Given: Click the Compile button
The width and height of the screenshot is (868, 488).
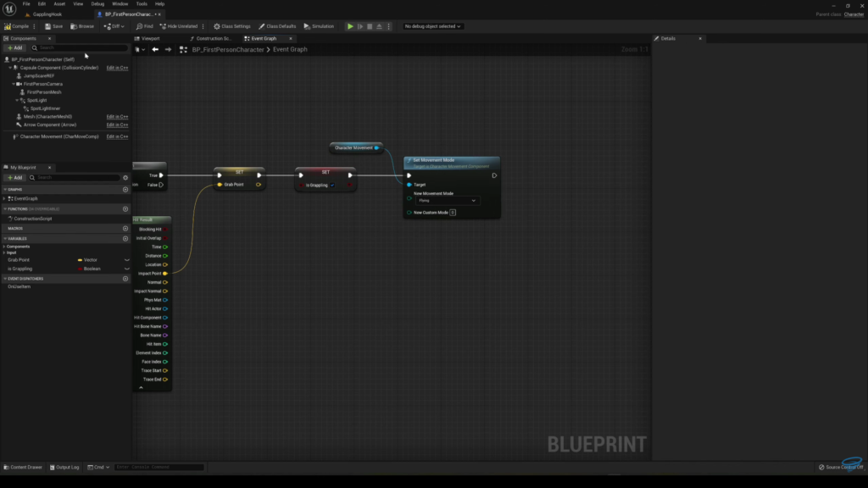Looking at the screenshot, I should (17, 26).
